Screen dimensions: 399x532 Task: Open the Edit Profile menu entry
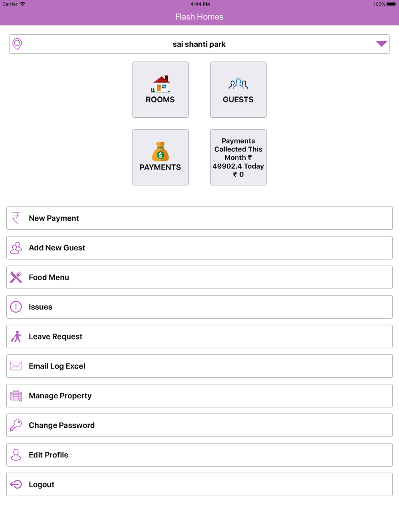199,455
